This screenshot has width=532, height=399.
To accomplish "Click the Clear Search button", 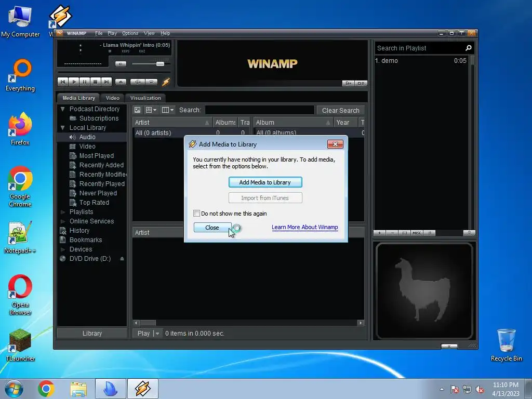I will pyautogui.click(x=341, y=110).
